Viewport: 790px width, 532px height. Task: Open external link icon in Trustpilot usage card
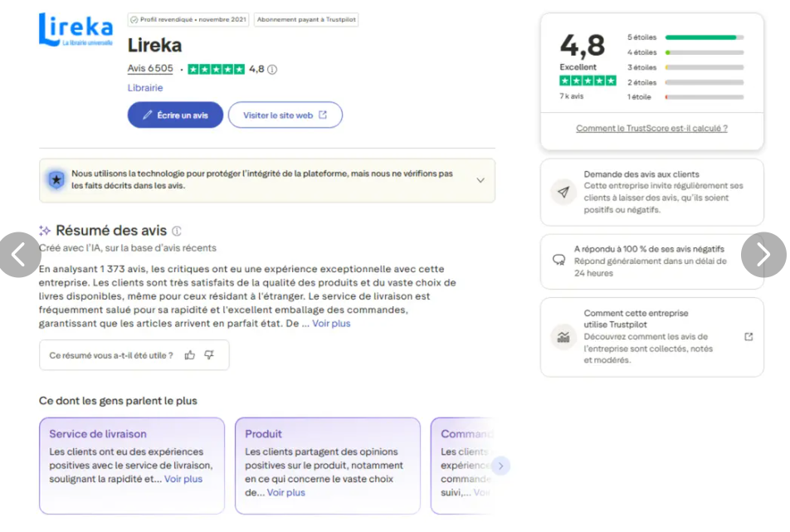pos(749,336)
